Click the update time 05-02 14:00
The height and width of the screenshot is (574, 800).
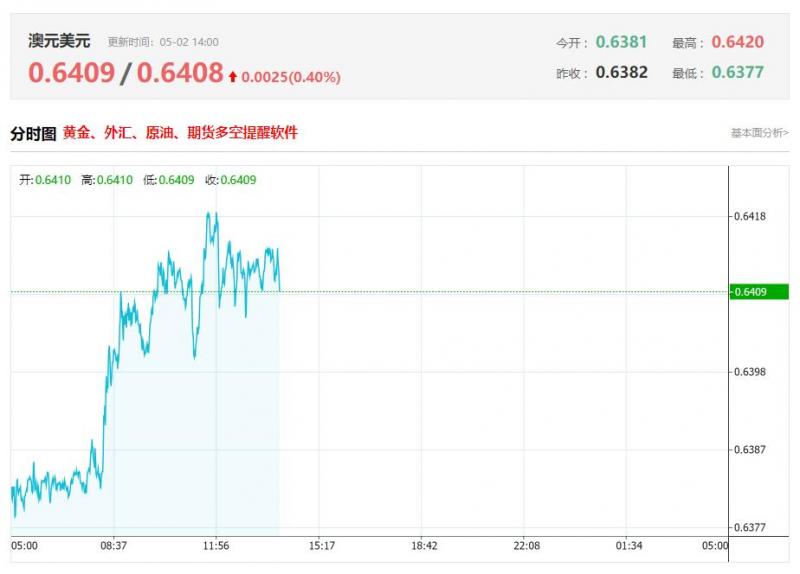click(189, 42)
